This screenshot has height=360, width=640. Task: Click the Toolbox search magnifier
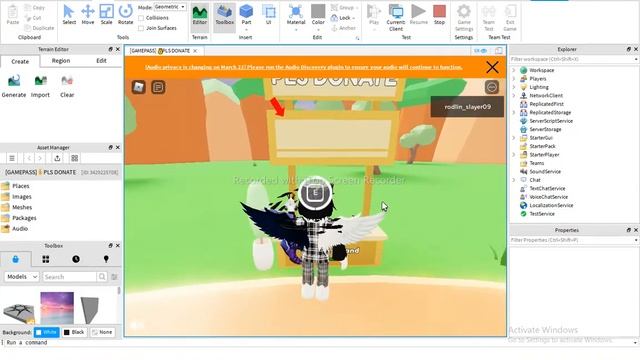(102, 277)
